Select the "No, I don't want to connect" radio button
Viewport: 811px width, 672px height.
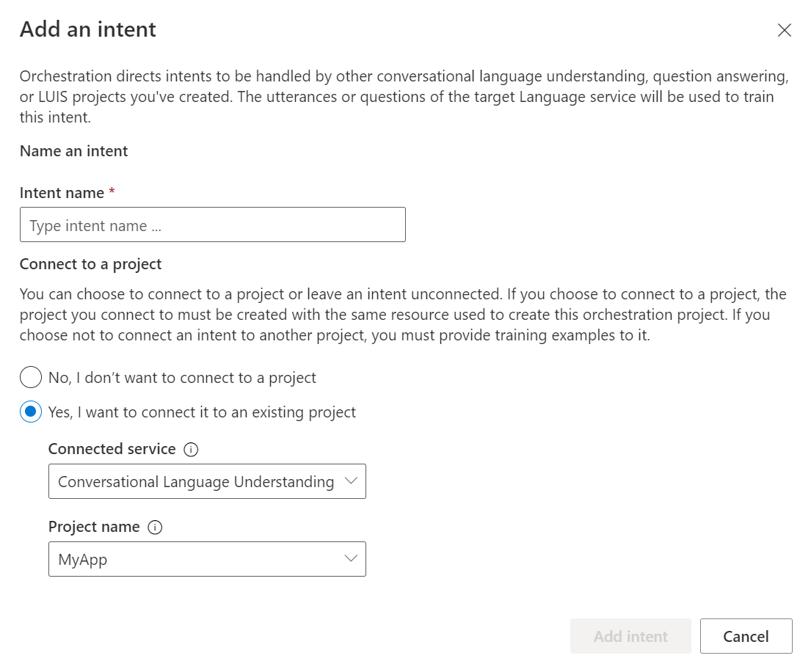coord(31,378)
